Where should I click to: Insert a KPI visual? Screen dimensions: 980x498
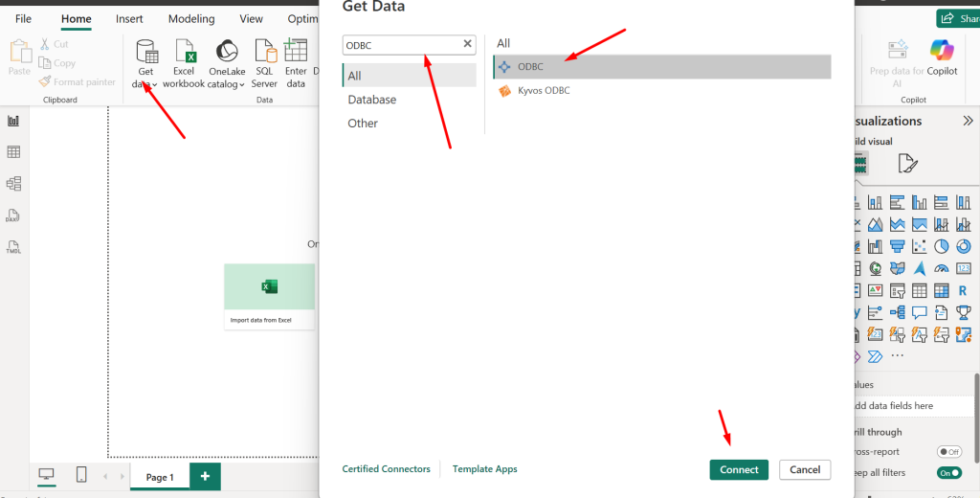(875, 290)
